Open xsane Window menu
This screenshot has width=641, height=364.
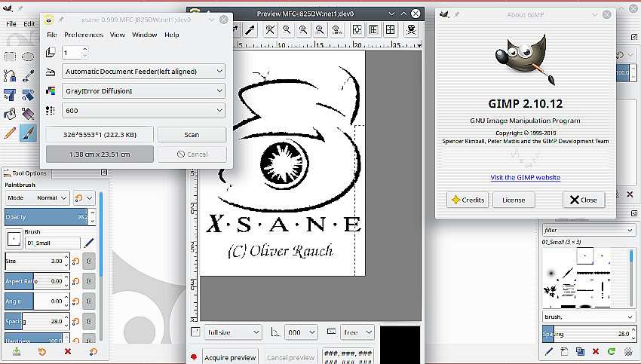tap(144, 35)
